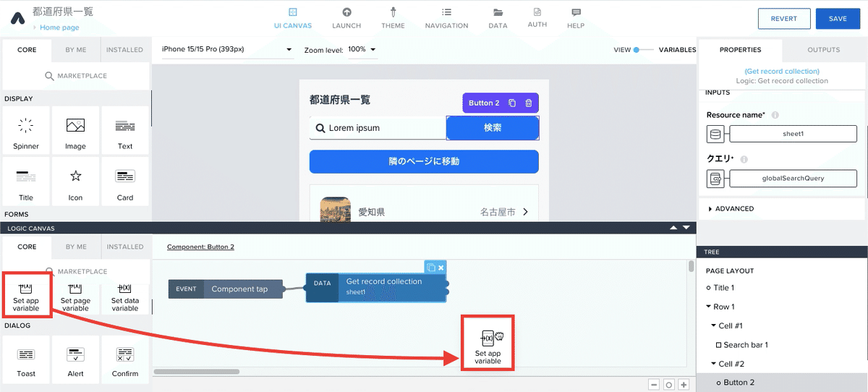Switch to top BY ME components tab
868x392 pixels.
coord(76,50)
